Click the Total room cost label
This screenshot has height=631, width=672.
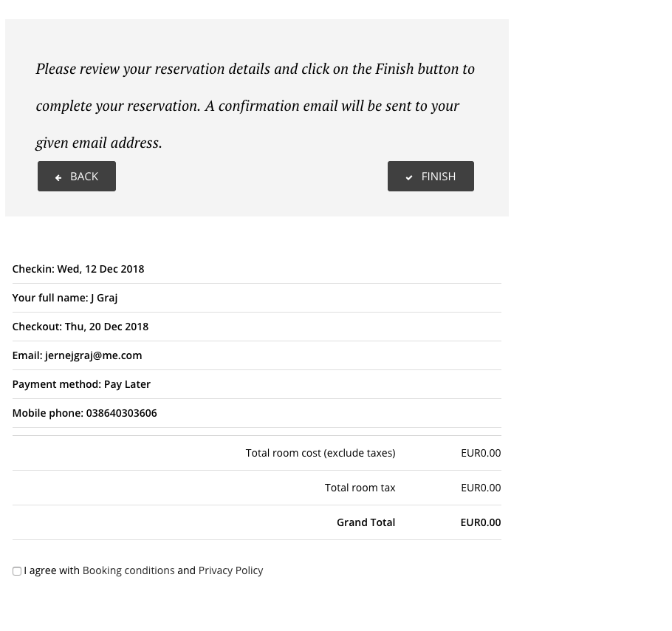(320, 453)
